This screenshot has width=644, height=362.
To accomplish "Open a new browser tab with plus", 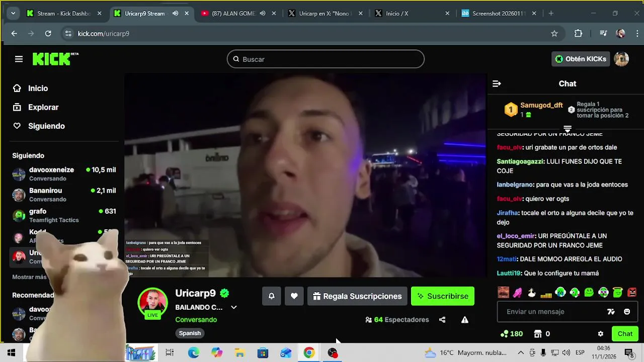I will click(x=551, y=14).
